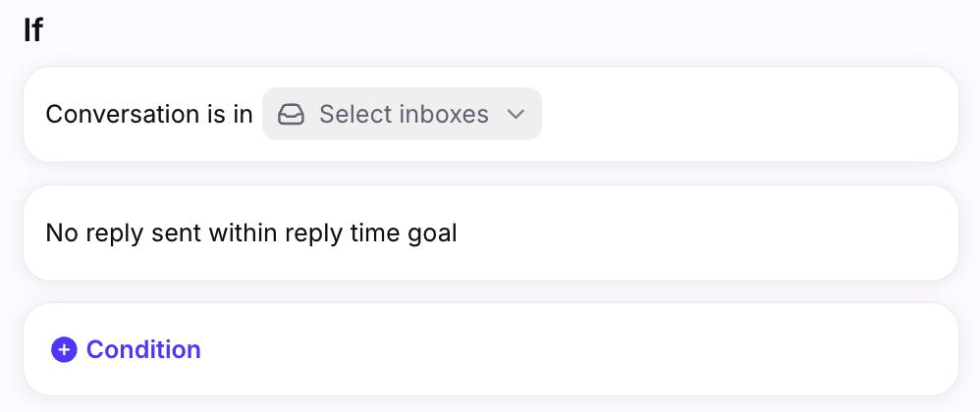Select the No reply sent within reply time goal row
The image size is (980, 412).
pos(491,232)
